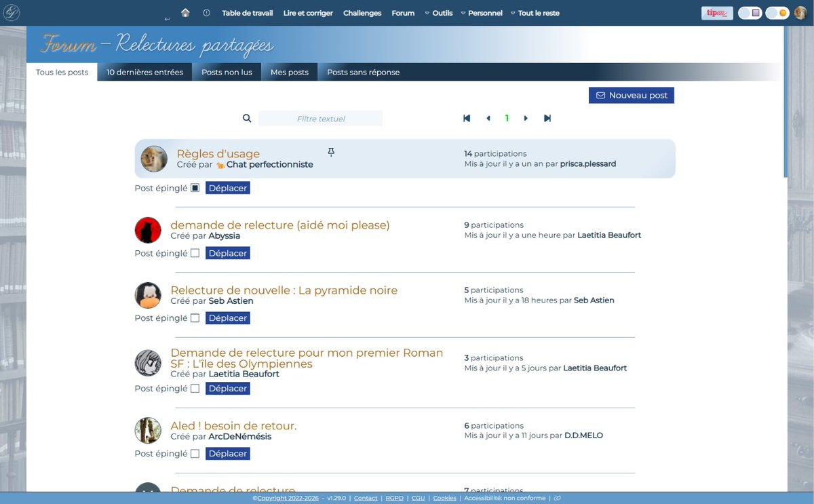Open the RGPD footer link
Screen dimensions: 814x504
point(395,498)
